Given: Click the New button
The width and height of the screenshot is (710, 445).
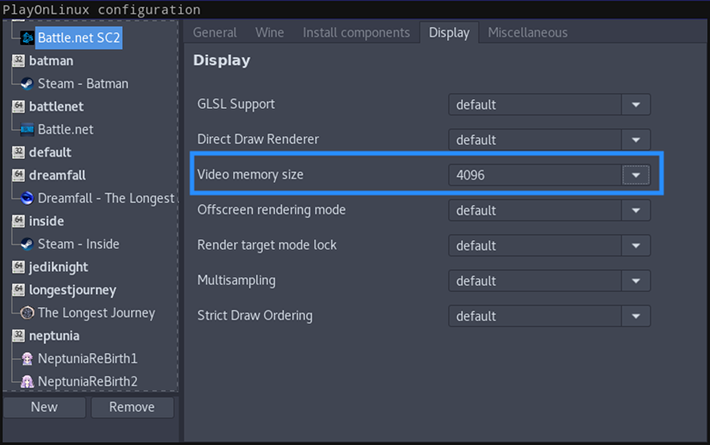Looking at the screenshot, I should [x=44, y=407].
